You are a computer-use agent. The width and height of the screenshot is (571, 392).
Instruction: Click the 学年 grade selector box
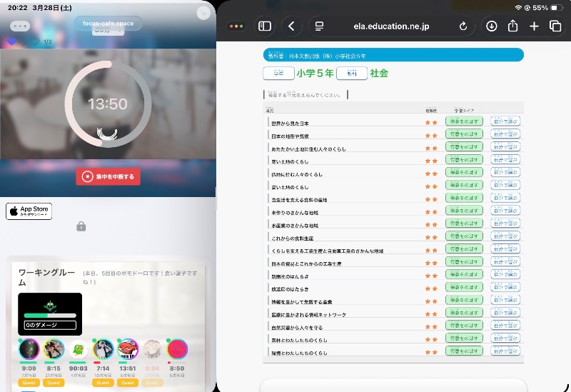click(278, 74)
